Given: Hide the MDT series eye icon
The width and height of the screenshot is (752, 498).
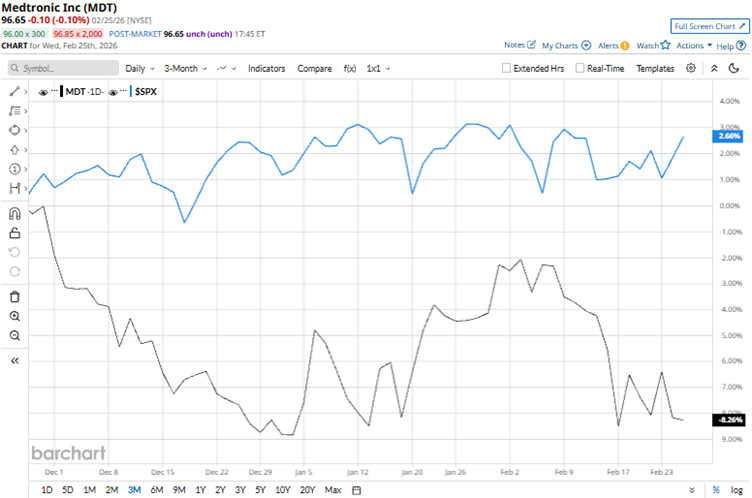Looking at the screenshot, I should pos(43,92).
